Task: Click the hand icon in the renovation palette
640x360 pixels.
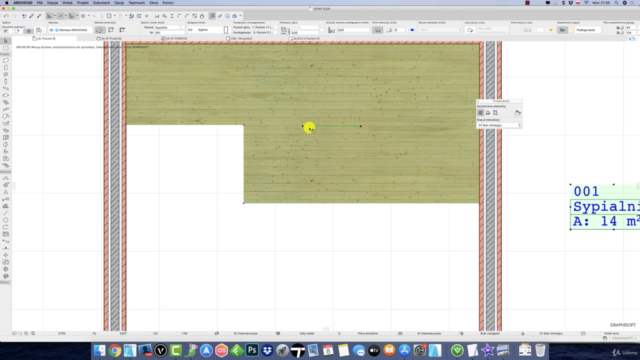Action: tap(518, 113)
